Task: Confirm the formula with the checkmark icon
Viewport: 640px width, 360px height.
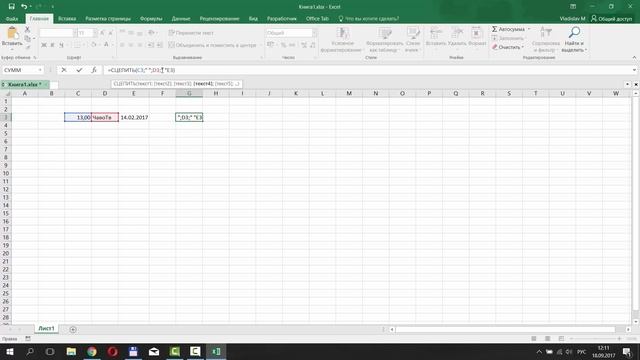Action: pyautogui.click(x=79, y=70)
